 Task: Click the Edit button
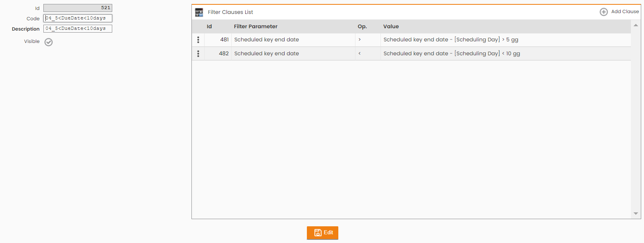coord(322,233)
